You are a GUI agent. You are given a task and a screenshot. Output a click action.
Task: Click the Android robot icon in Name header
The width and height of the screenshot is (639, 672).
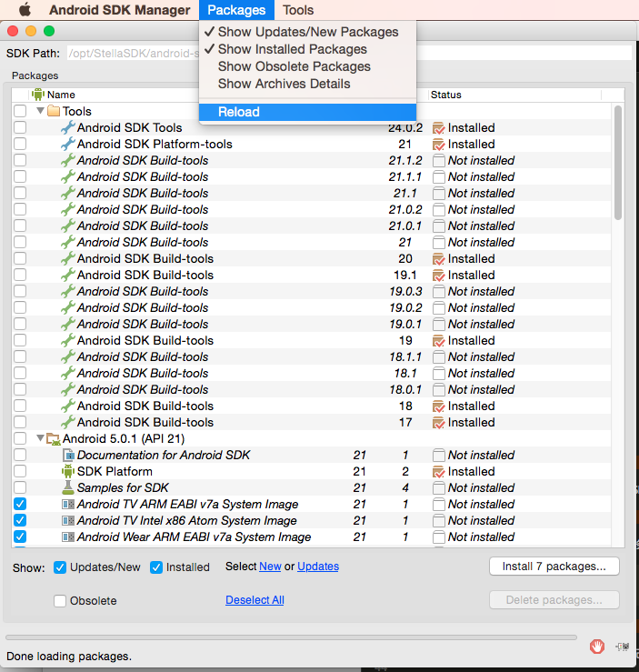[x=38, y=95]
